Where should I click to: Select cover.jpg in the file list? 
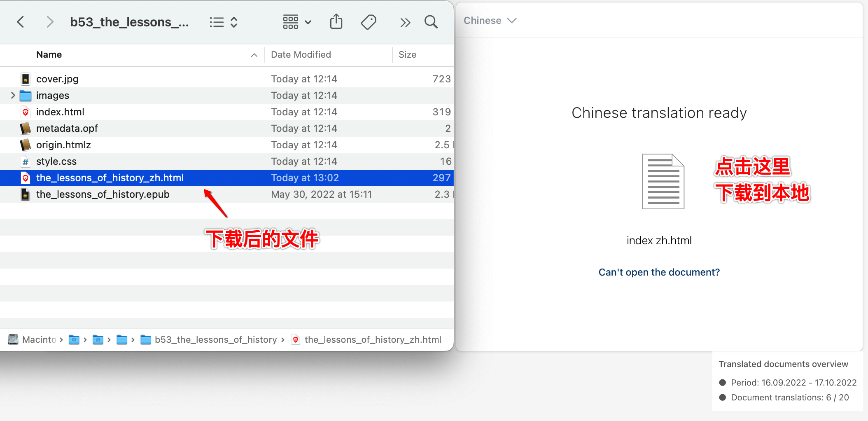(x=57, y=79)
